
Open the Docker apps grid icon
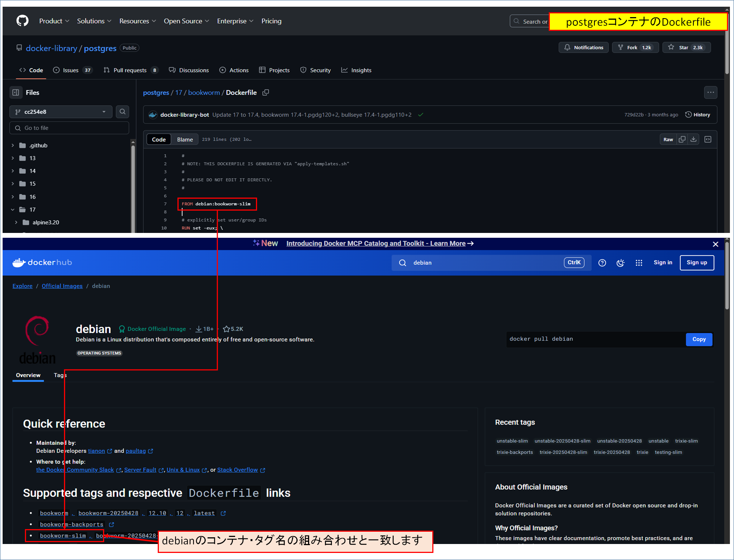(x=639, y=263)
